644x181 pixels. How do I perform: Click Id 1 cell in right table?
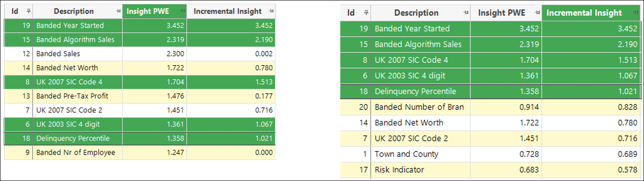355,154
